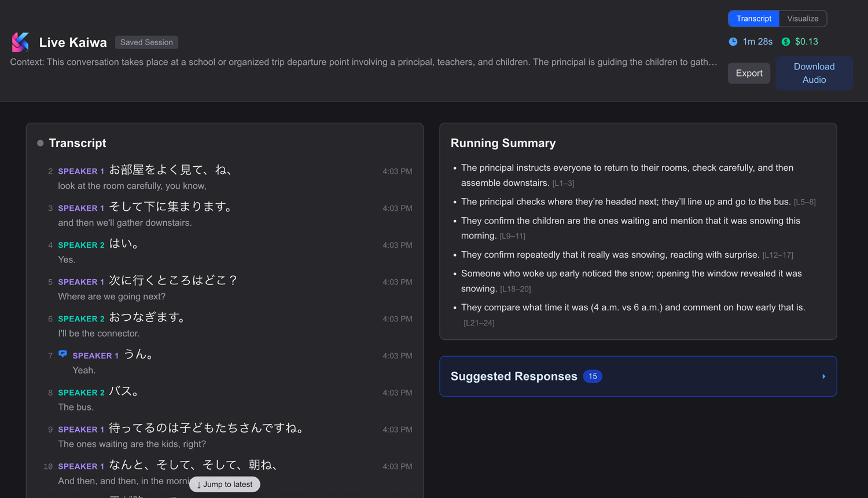Viewport: 868px width, 498px height.
Task: Click the blue 15 count badge on Suggested Responses
Action: click(592, 376)
